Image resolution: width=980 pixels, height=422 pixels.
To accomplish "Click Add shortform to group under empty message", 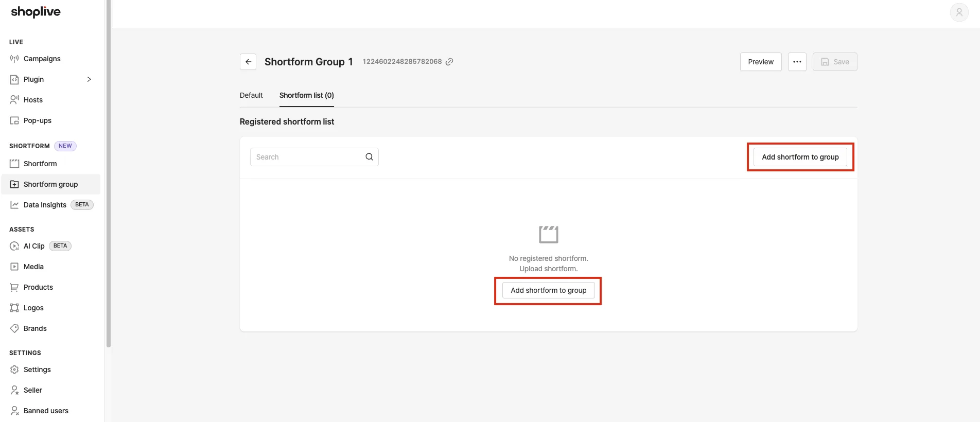I will coord(549,290).
